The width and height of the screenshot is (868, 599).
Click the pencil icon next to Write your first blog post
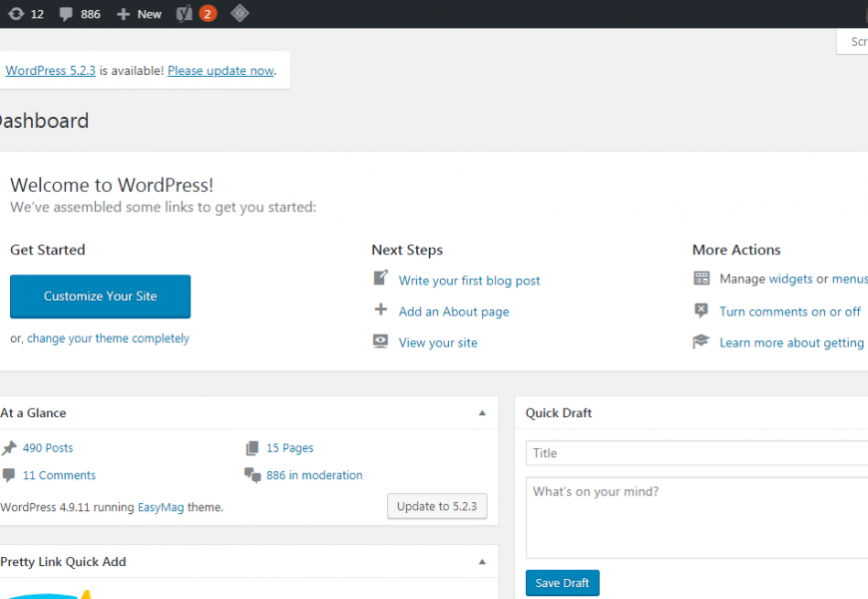coord(380,278)
